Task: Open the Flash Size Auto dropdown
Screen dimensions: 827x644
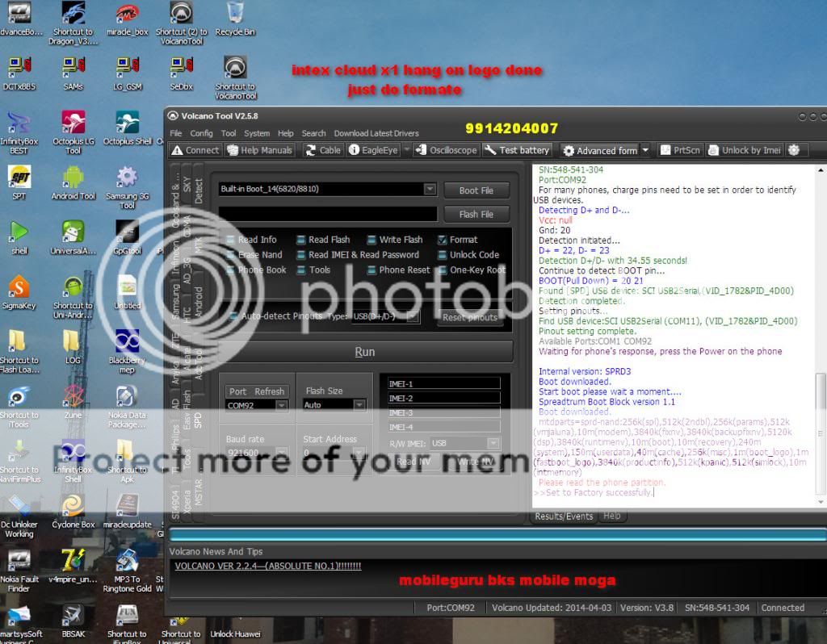Action: 359,405
